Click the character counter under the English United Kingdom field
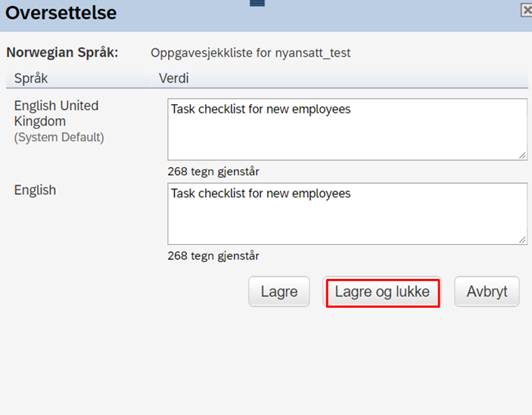532x415 pixels. point(213,172)
